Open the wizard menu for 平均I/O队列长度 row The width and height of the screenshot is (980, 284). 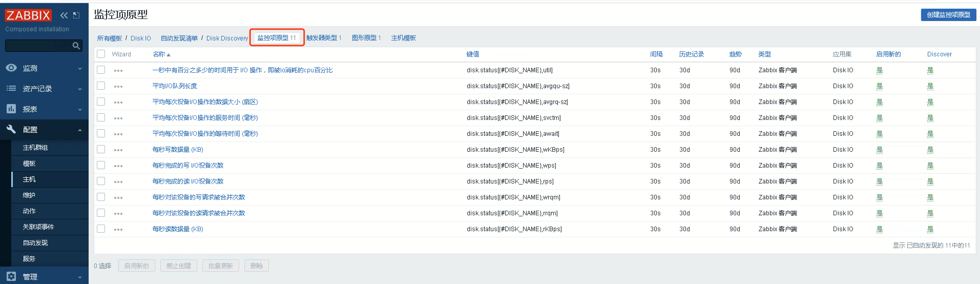(118, 86)
